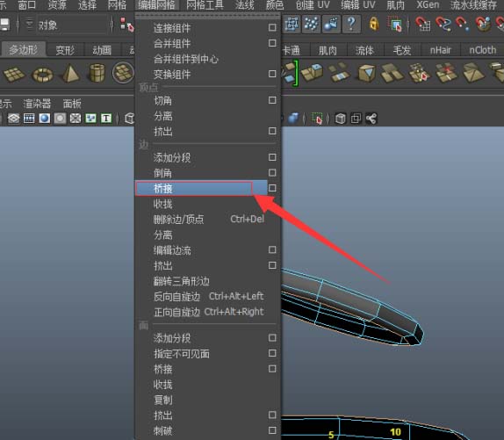Select the split polygon tool with red cursor

tap(420, 73)
